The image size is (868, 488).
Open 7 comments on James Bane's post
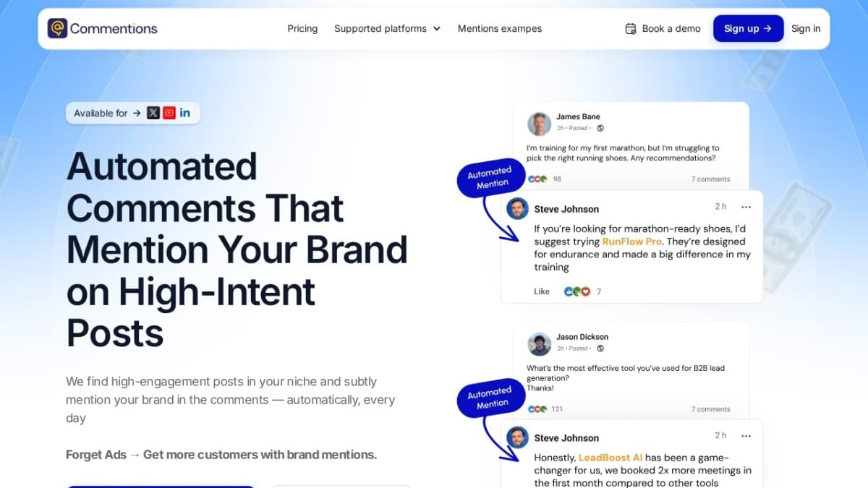(x=710, y=179)
